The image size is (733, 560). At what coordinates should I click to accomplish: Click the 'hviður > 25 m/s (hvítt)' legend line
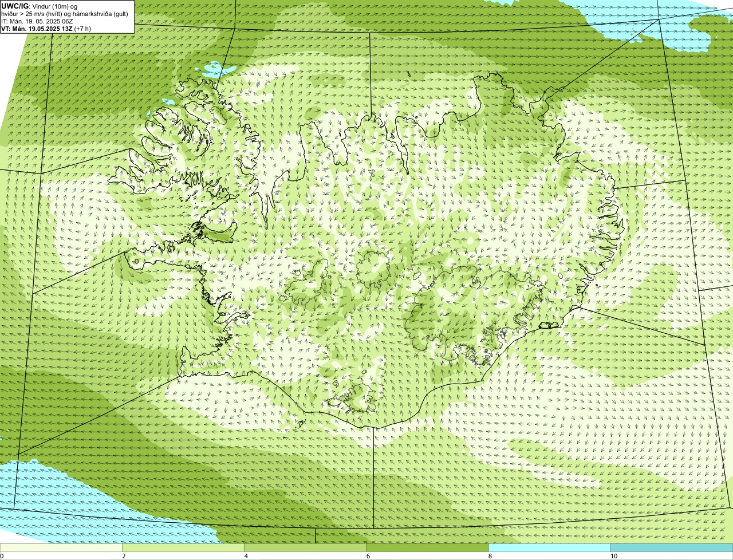point(66,14)
